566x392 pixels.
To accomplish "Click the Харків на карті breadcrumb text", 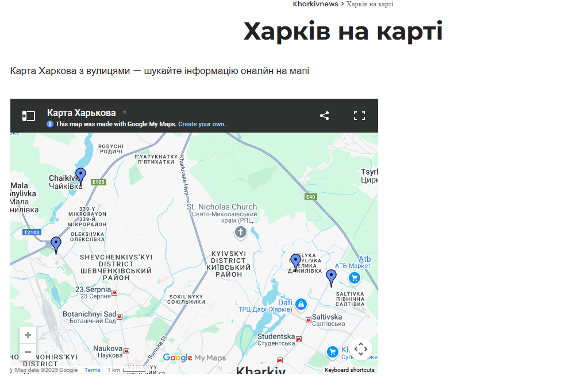I will tap(369, 5).
